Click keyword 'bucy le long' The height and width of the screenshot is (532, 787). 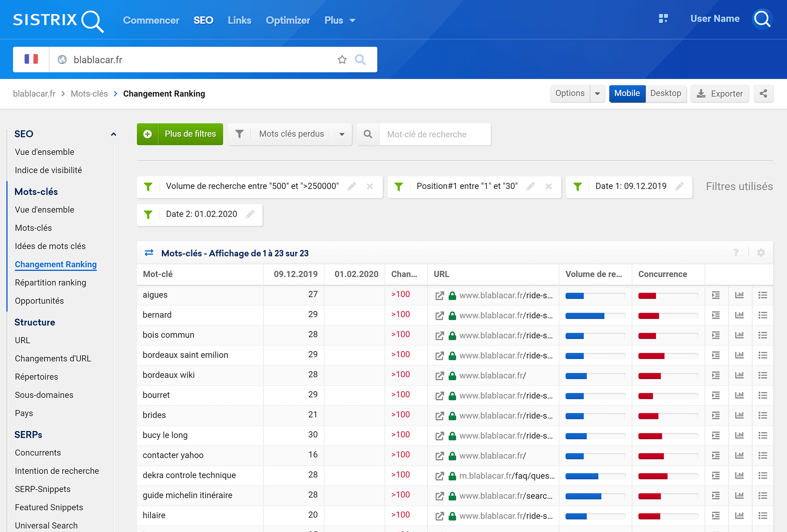click(165, 435)
